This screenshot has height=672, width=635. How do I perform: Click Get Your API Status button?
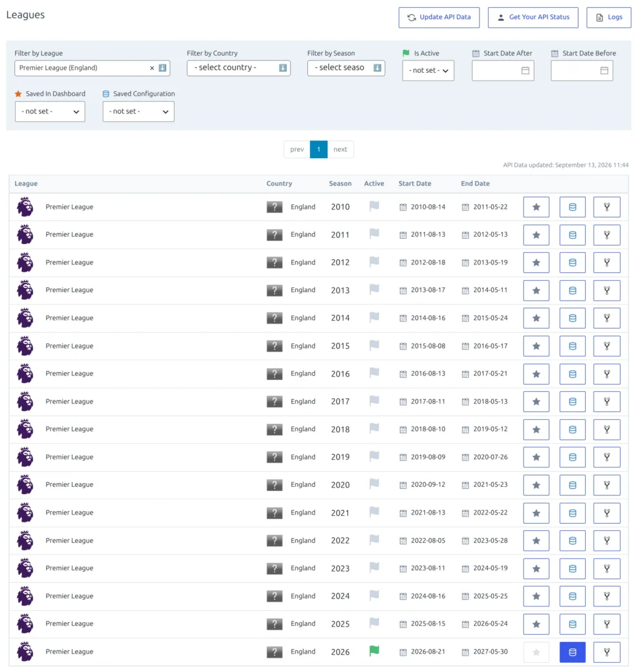[533, 18]
